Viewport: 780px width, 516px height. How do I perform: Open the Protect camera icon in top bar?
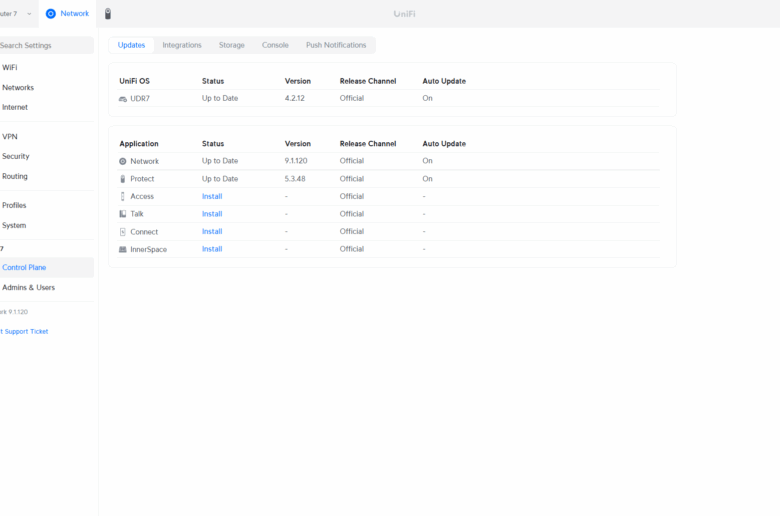click(x=108, y=14)
